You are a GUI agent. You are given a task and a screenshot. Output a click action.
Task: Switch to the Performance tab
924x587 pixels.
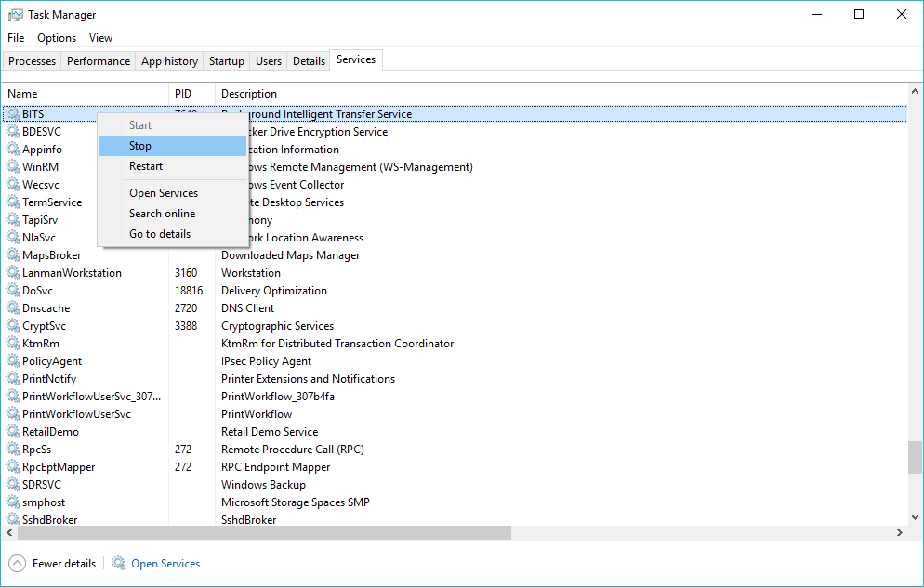pos(99,61)
